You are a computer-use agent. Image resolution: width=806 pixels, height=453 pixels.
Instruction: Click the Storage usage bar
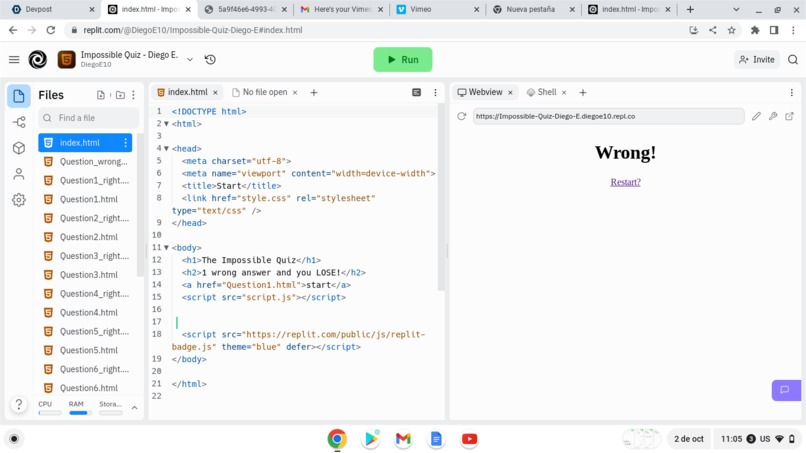coord(111,412)
